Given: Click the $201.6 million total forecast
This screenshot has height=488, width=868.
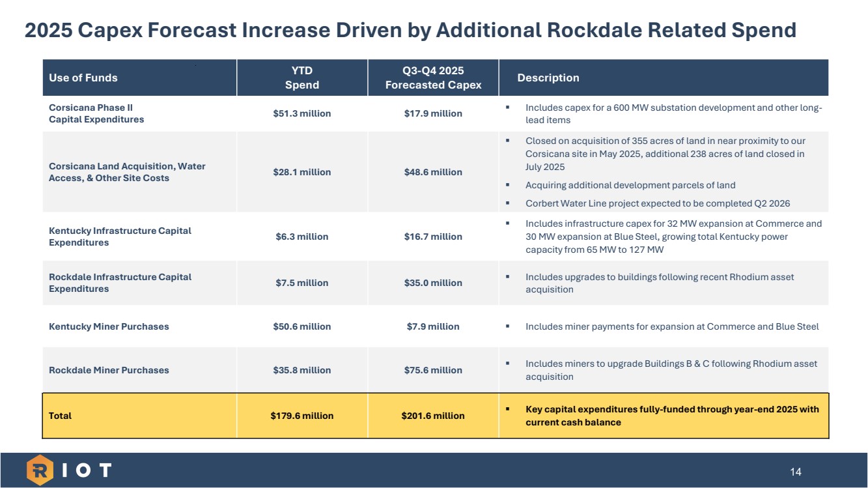Looking at the screenshot, I should tap(433, 416).
